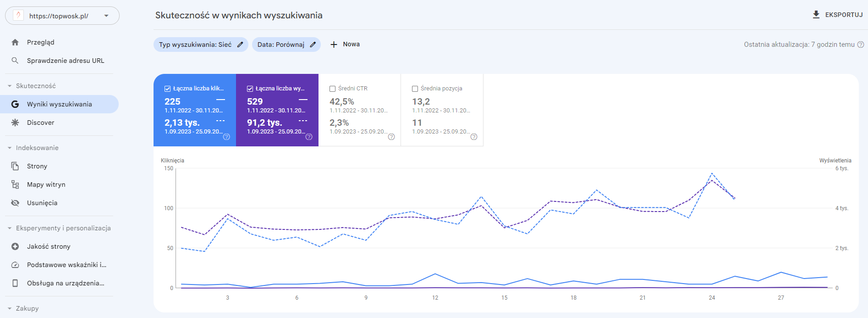Screen dimensions: 868x318
Task: Click help icon on the impressions card
Action: (309, 137)
